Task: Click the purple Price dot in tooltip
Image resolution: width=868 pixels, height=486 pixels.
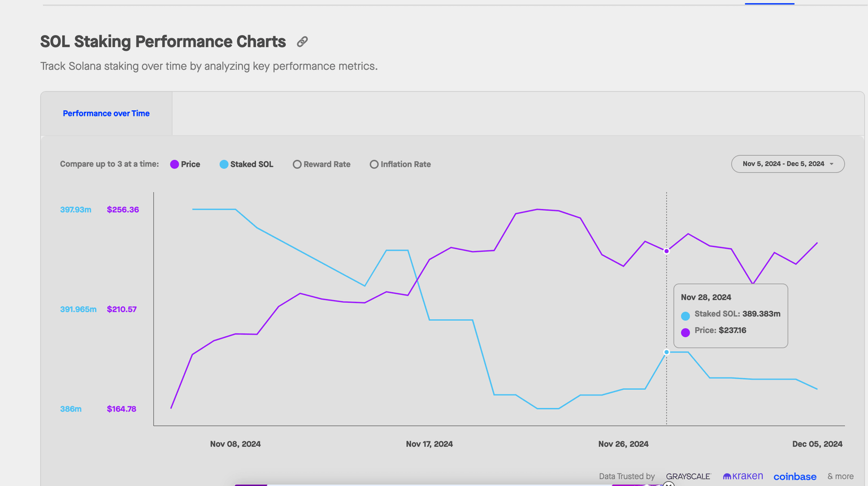Action: [x=685, y=332]
